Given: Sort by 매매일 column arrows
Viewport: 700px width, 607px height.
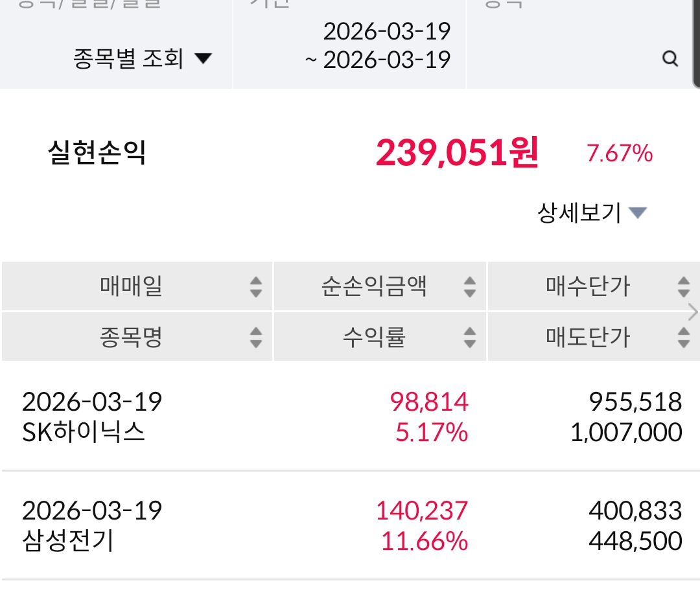Looking at the screenshot, I should tap(256, 286).
